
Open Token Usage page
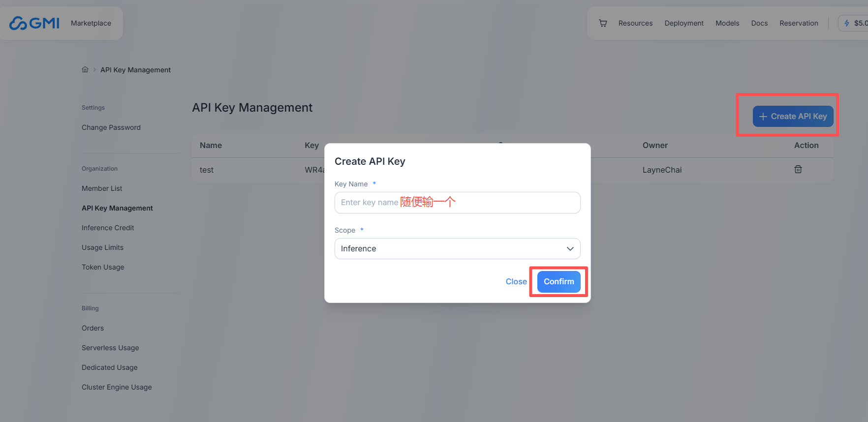click(103, 267)
